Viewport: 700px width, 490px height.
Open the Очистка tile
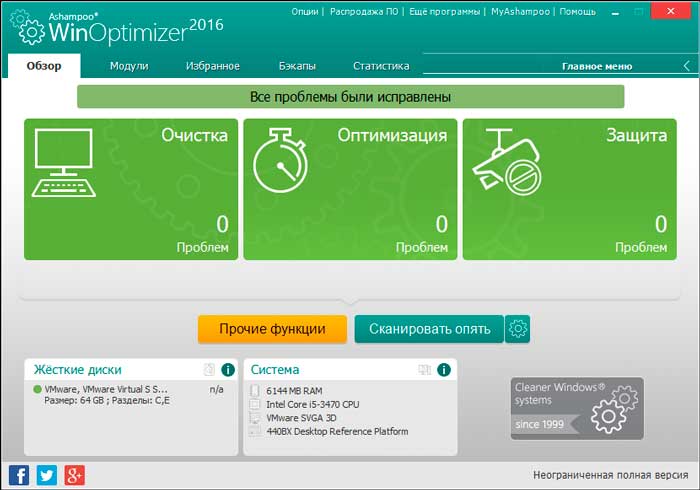pyautogui.click(x=131, y=189)
